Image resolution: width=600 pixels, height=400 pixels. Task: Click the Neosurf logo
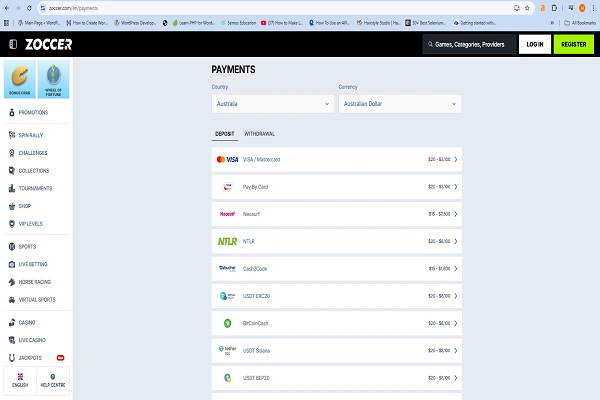(227, 214)
